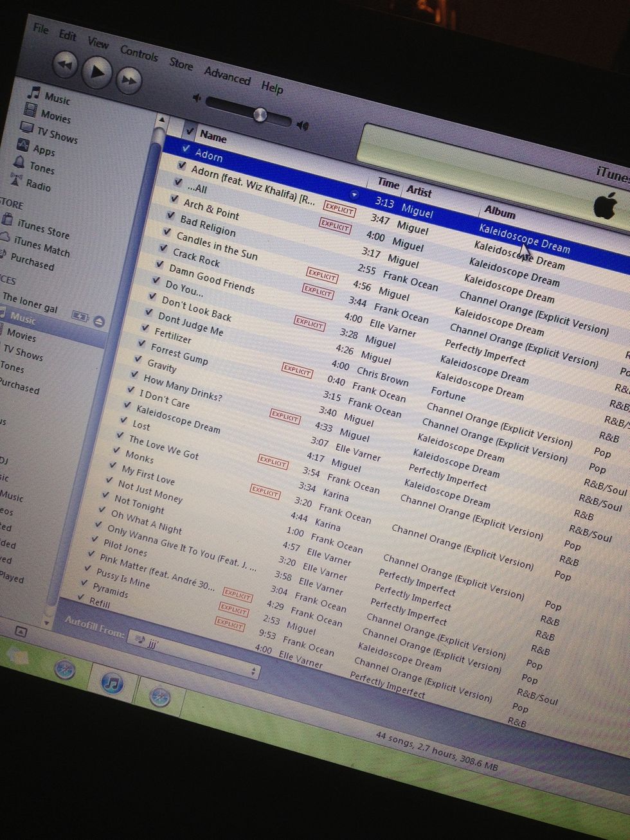
Task: Open the first Safari taskbar icon
Action: 65,670
